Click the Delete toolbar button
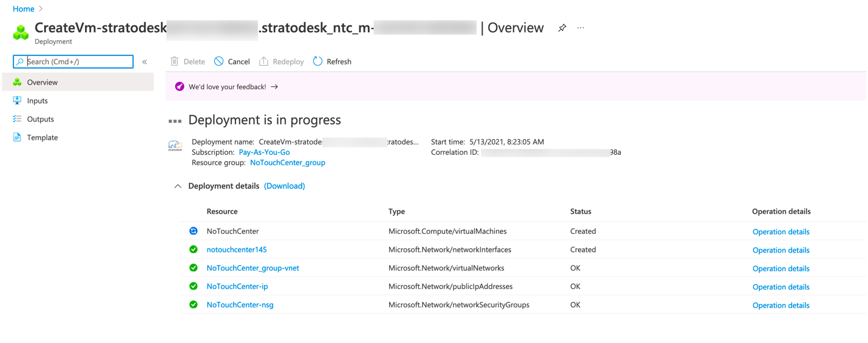This screenshot has height=343, width=868. [x=188, y=61]
